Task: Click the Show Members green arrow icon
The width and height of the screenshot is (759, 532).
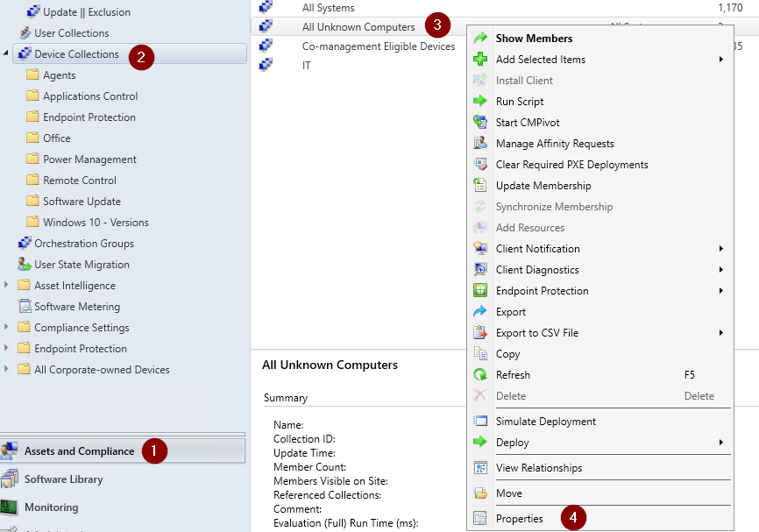Action: click(479, 38)
